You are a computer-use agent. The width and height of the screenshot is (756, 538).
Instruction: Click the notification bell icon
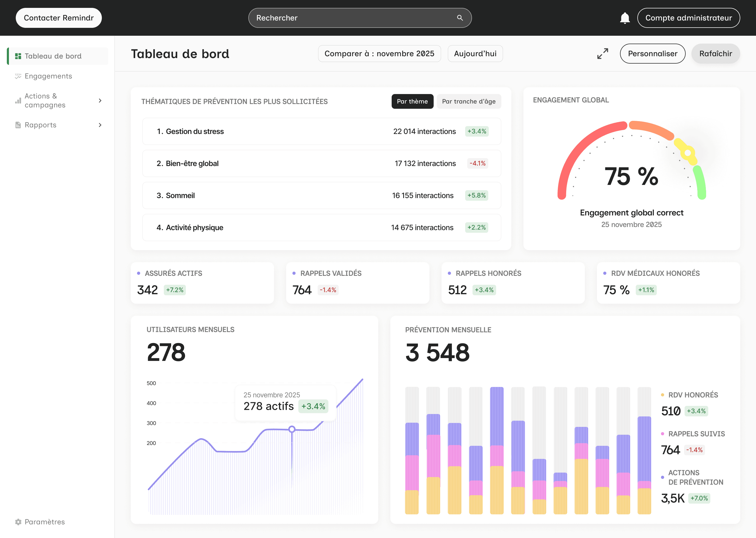pos(624,18)
